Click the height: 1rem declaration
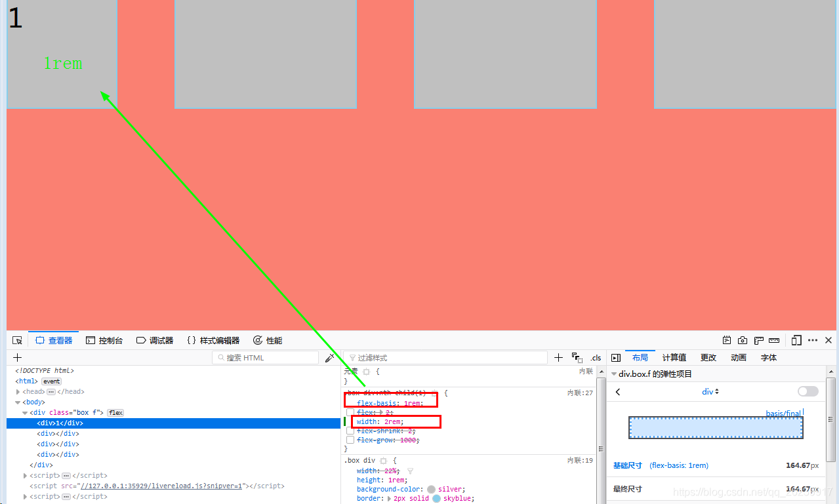 pos(382,480)
